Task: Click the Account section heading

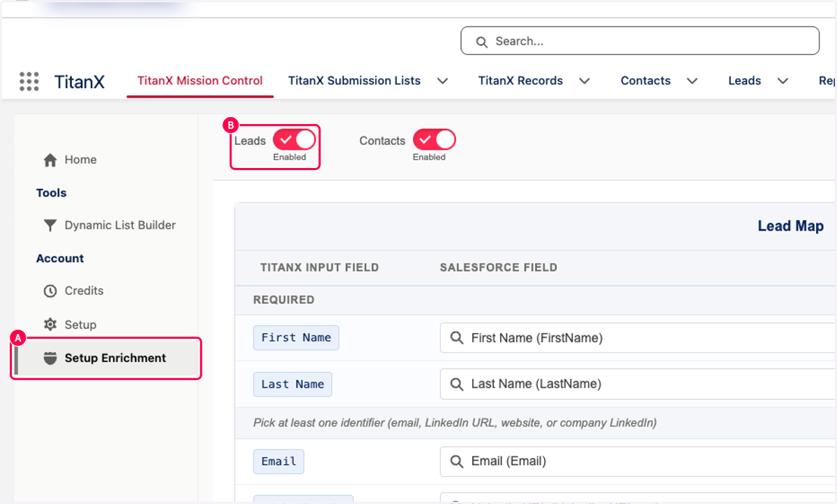Action: tap(60, 259)
